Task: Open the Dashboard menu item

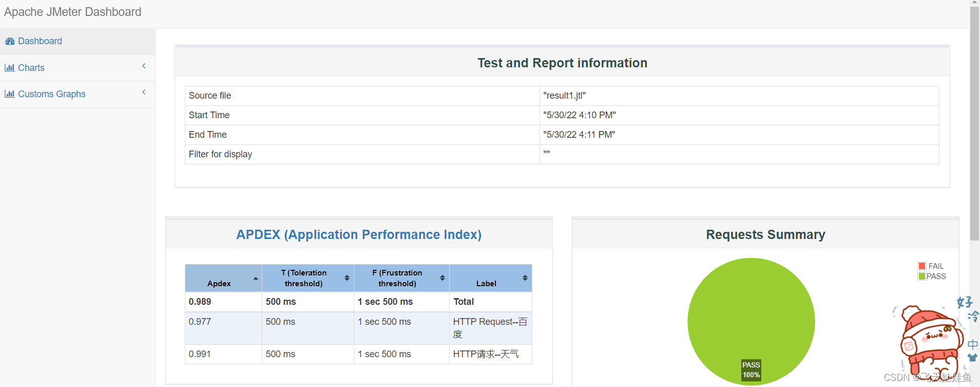Action: tap(40, 41)
